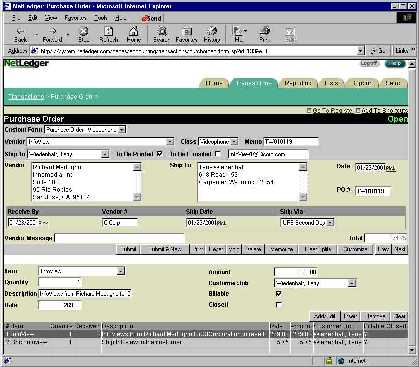Image resolution: width=419 pixels, height=367 pixels.
Task: Enable the To Be Emailed checkbox
Action: (218, 154)
